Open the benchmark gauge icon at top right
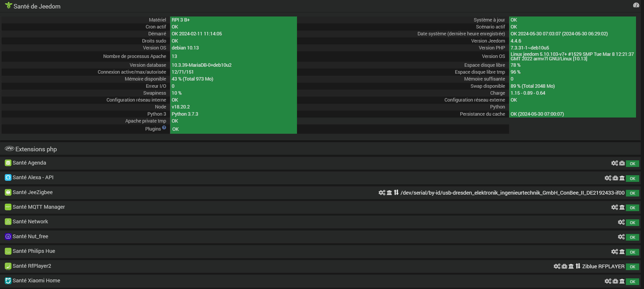 [x=636, y=5]
